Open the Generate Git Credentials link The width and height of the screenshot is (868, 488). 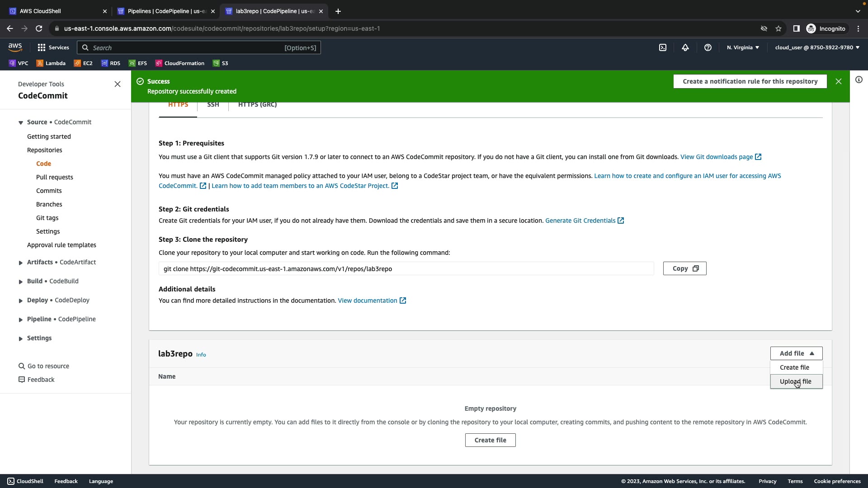(580, 221)
